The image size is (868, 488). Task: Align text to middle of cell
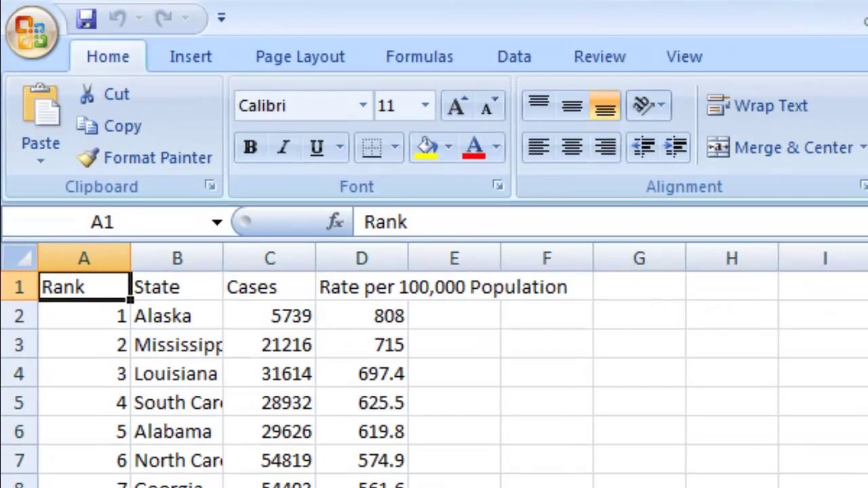click(572, 106)
